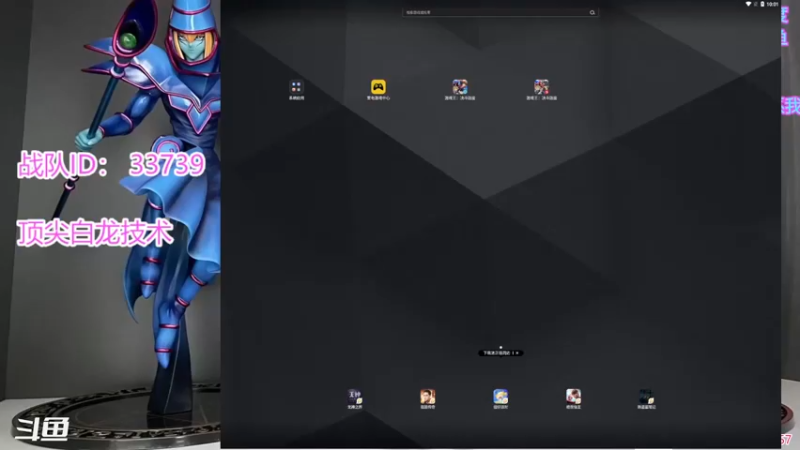Focus the search field at the top
800x450 pixels.
pos(500,12)
